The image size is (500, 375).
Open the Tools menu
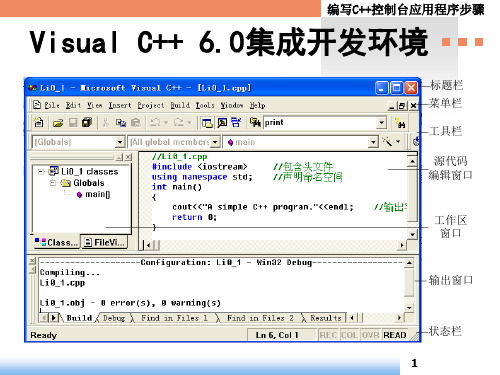point(205,105)
